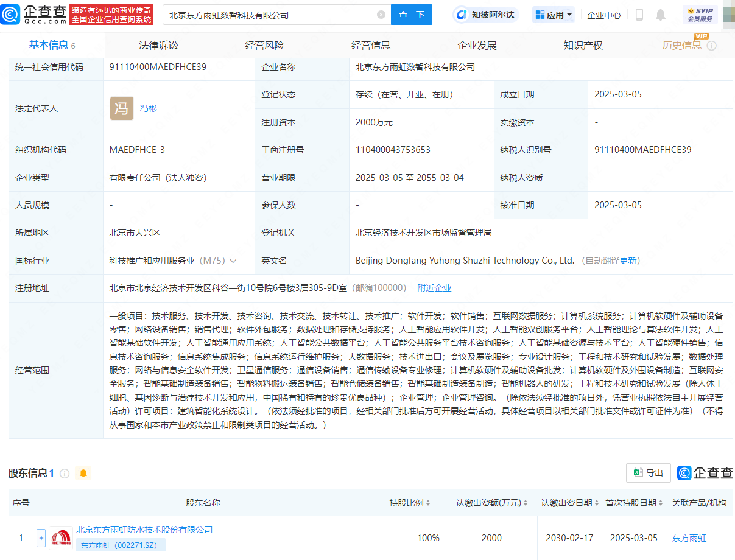Click the orange bell alert beside 股东信息

83,473
